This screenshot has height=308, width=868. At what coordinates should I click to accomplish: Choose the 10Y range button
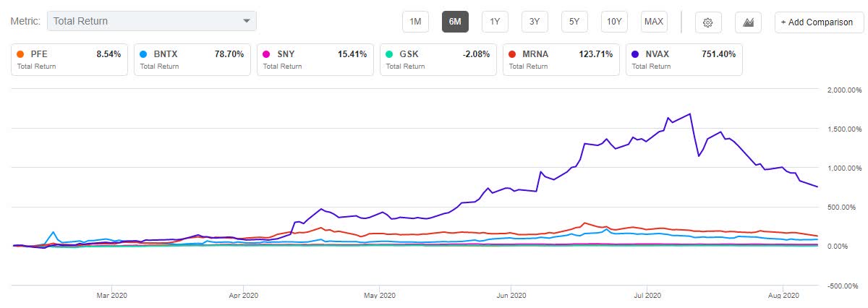(614, 22)
